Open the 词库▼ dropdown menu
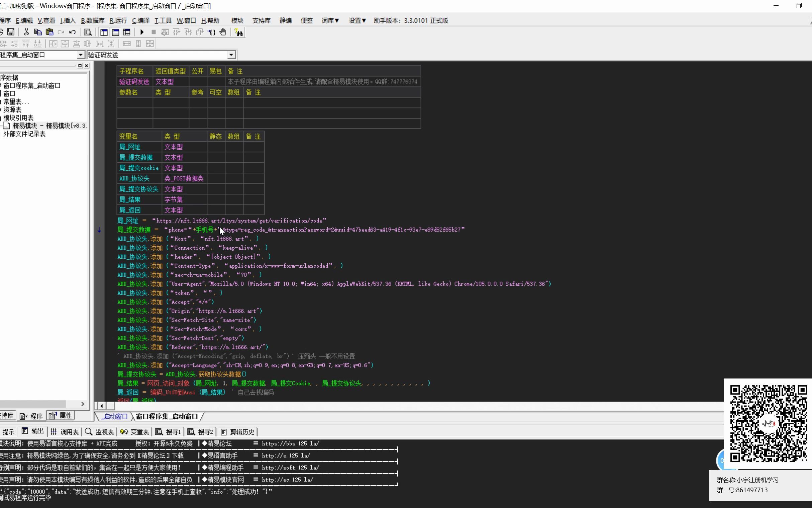The height and width of the screenshot is (508, 812). (330, 20)
